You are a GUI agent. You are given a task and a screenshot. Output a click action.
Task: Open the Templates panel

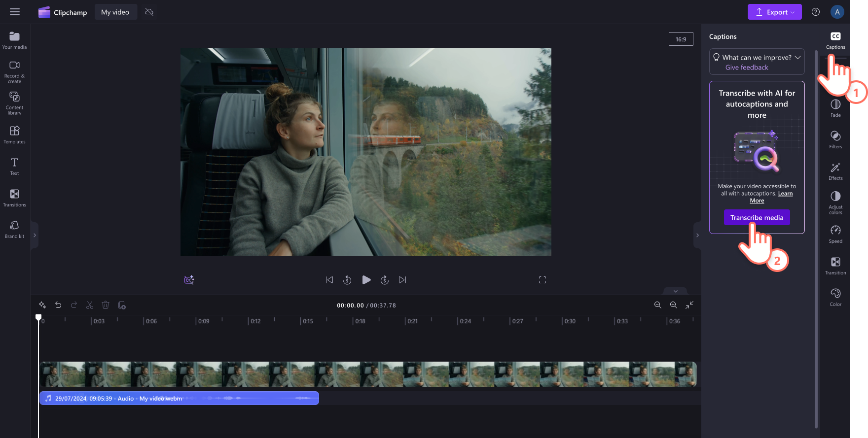14,135
